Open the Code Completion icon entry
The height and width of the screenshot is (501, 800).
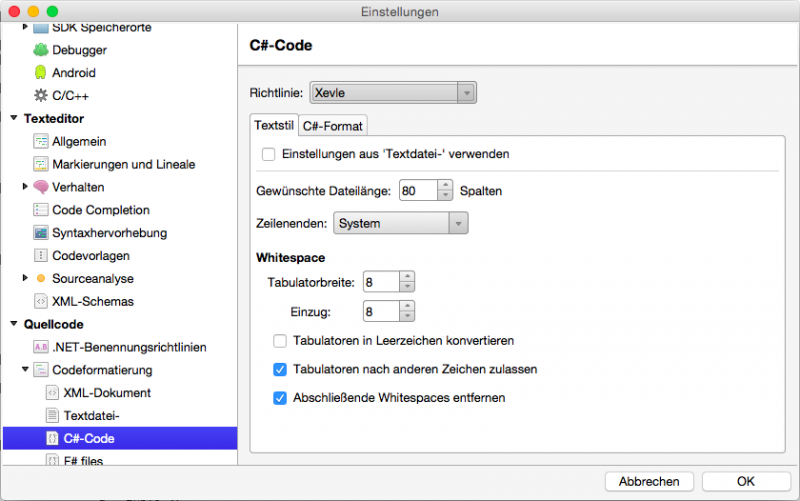[41, 210]
